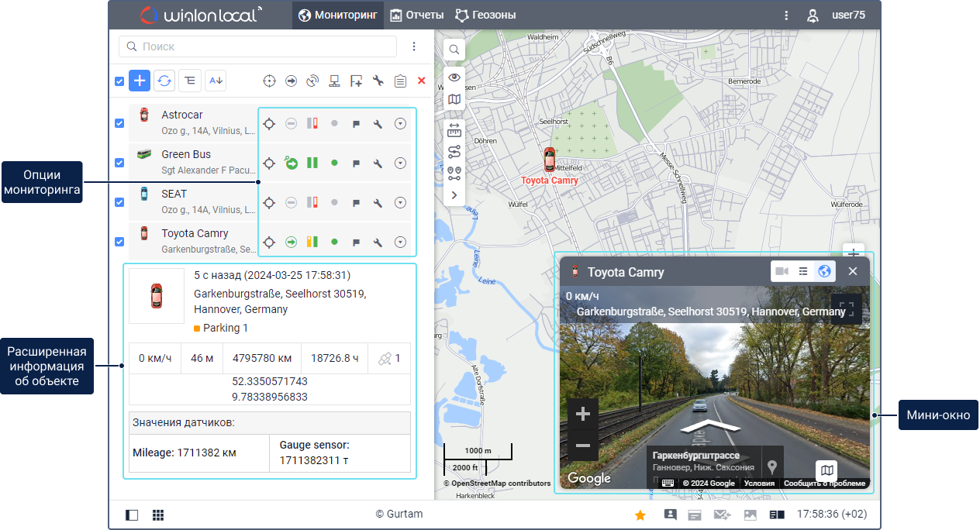Click the user75 account button

pos(837,15)
